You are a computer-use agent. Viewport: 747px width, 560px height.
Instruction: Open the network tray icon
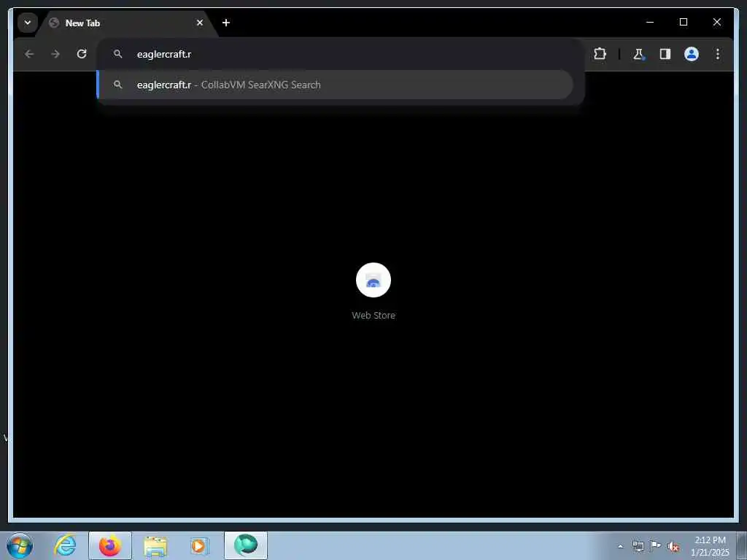pyautogui.click(x=638, y=546)
